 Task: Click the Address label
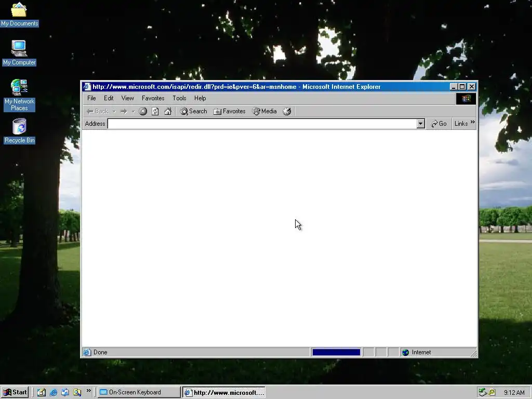95,124
